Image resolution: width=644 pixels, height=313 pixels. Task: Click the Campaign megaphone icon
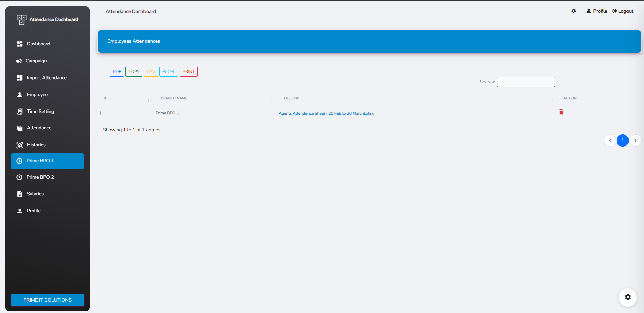19,61
